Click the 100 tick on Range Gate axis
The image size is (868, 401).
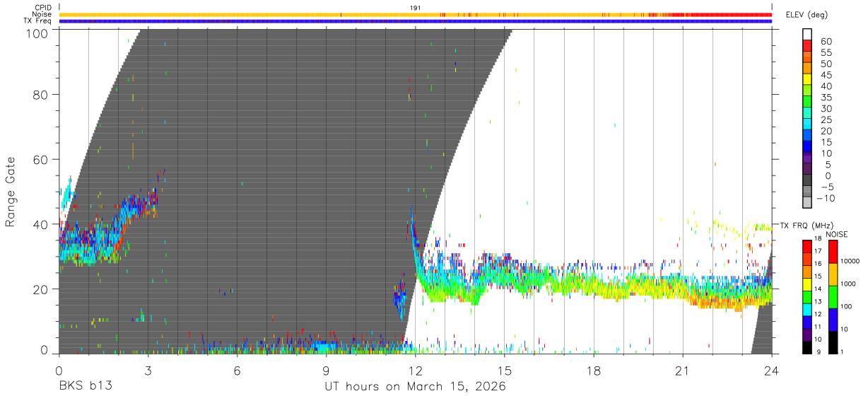37,33
